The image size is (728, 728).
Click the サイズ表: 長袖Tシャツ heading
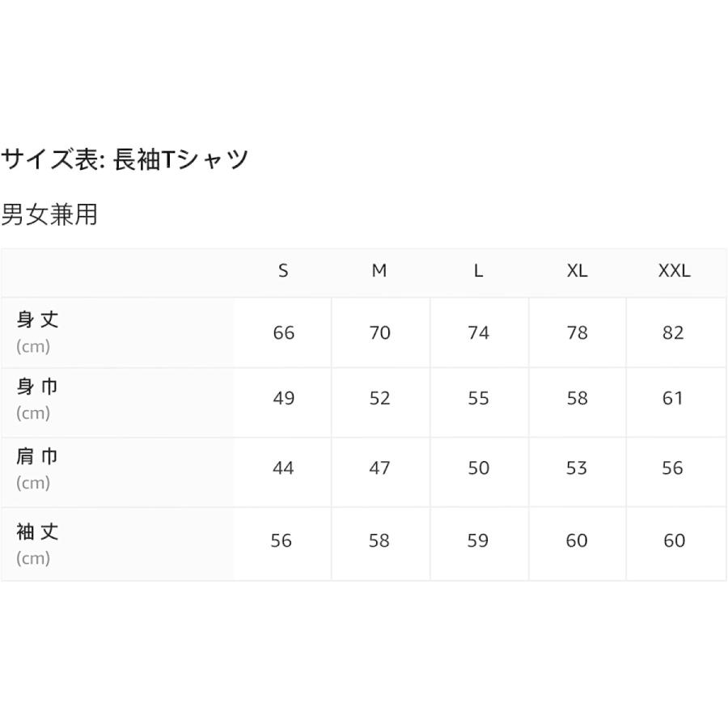(x=125, y=159)
